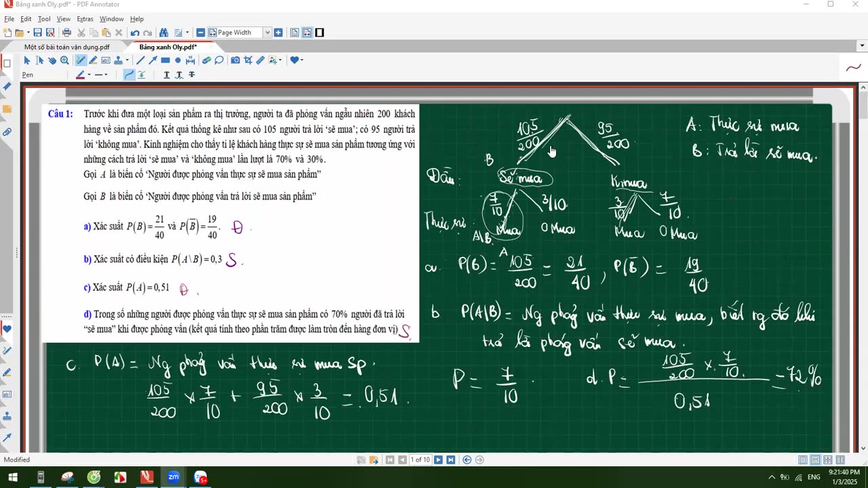This screenshot has width=868, height=488.
Task: Go to the previous page button
Action: click(x=402, y=460)
